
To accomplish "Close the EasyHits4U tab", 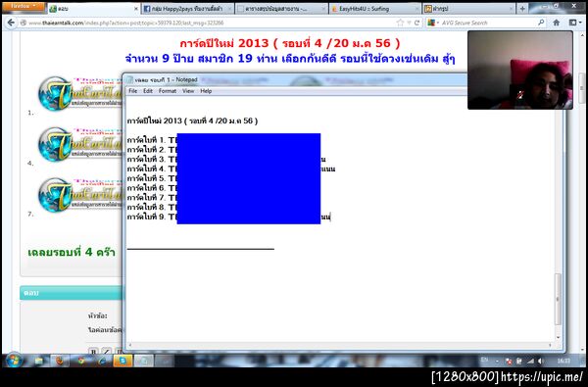I will point(416,9).
